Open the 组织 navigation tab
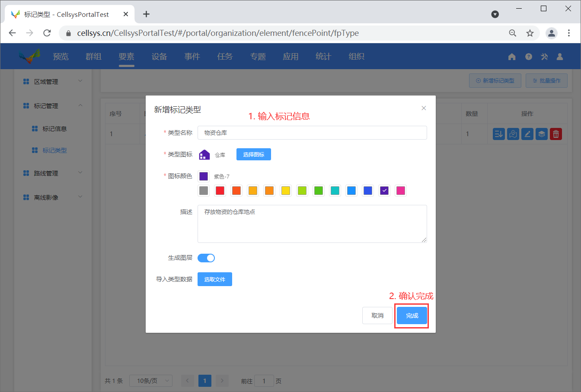The image size is (581, 392). point(357,57)
